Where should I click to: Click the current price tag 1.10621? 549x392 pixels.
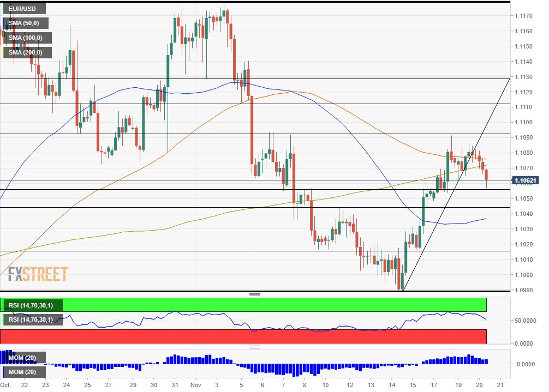[x=525, y=180]
